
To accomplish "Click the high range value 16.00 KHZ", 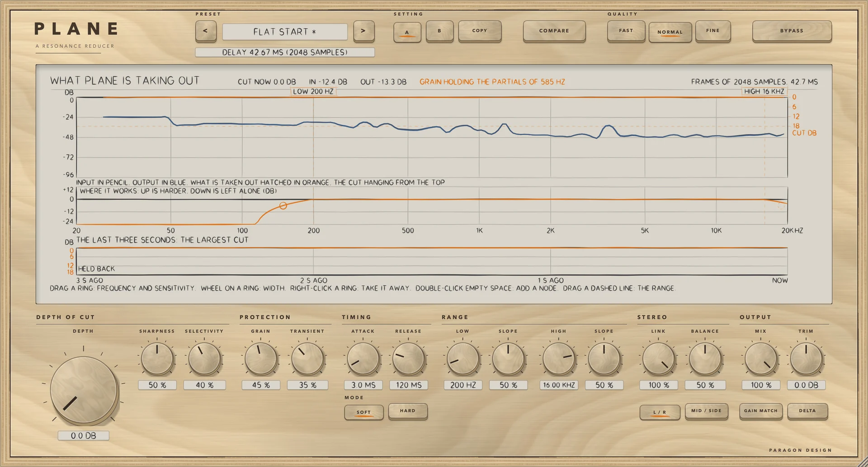I will (x=559, y=385).
